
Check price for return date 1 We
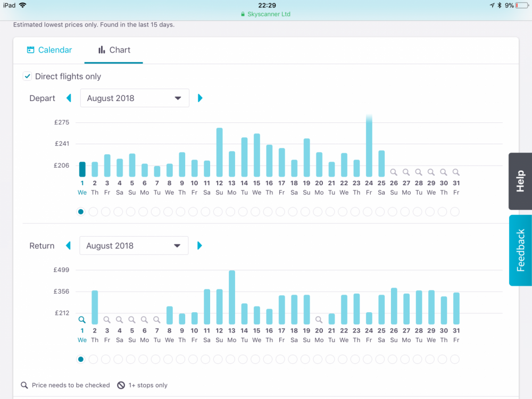point(82,320)
